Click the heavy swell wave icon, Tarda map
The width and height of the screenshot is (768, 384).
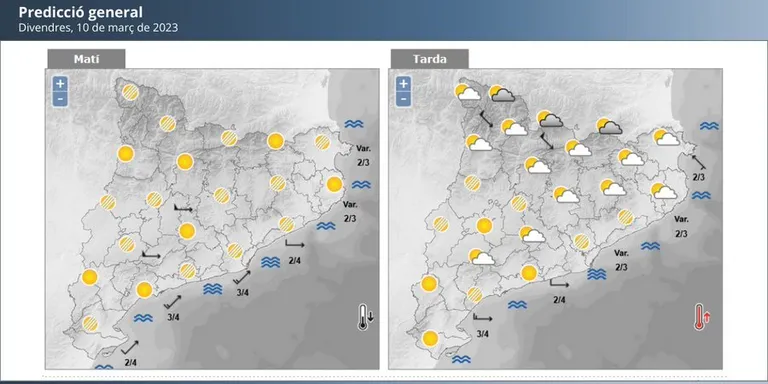(597, 274)
